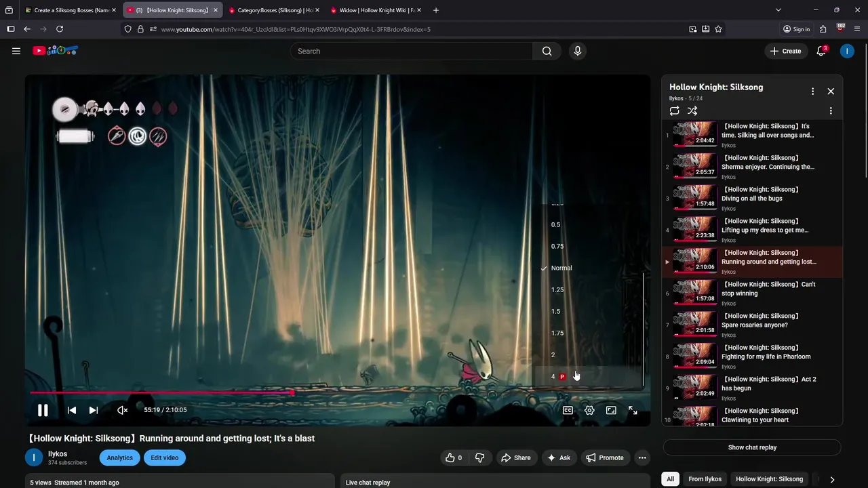Open the Create button menu
Viewport: 868px width, 488px height.
(786, 51)
